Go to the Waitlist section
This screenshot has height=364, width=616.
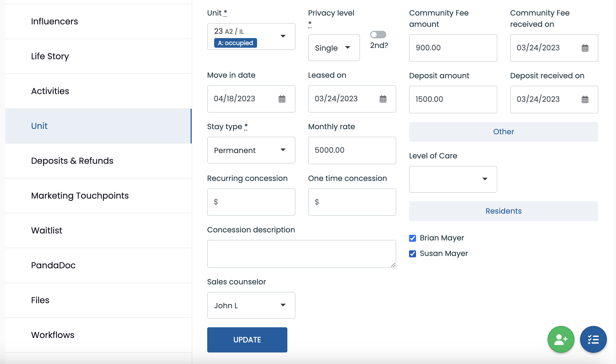[98, 231]
